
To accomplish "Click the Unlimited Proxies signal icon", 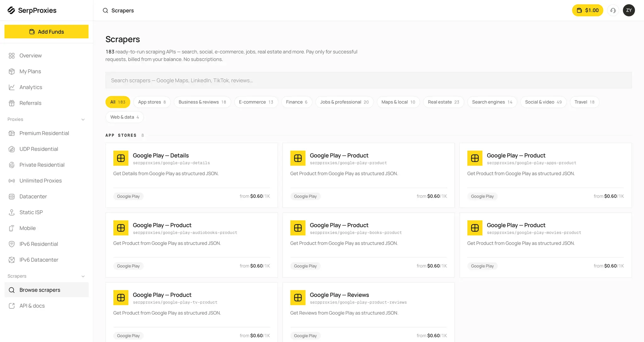I will [x=12, y=181].
